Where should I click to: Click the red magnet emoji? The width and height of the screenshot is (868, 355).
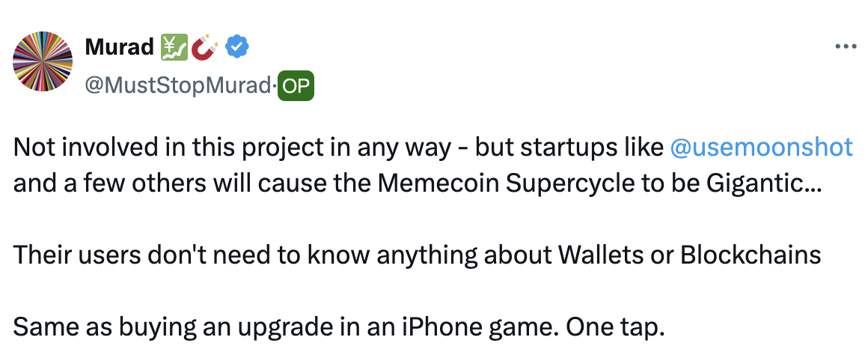coord(206,49)
